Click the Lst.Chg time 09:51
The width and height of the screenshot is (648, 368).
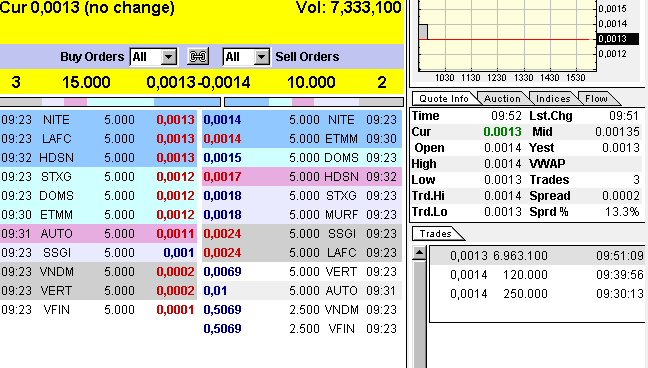click(x=624, y=116)
